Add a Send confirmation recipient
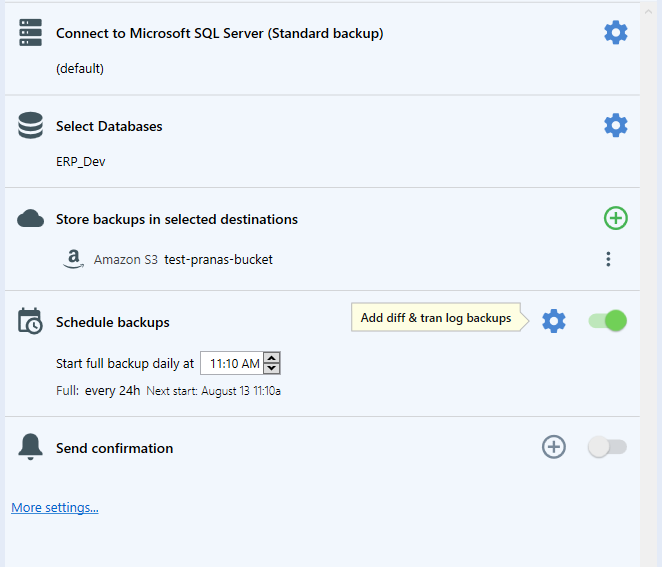Screen dimensions: 662x567 click(x=553, y=447)
